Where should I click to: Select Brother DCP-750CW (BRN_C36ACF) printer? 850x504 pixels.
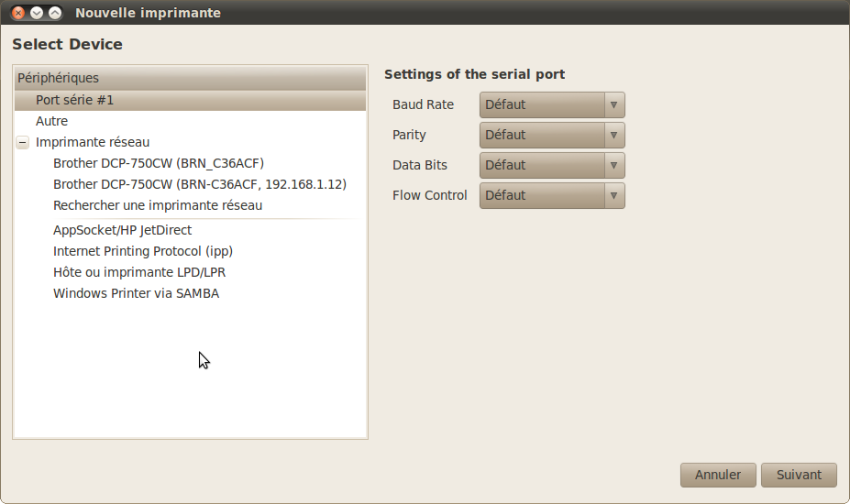(x=190, y=164)
